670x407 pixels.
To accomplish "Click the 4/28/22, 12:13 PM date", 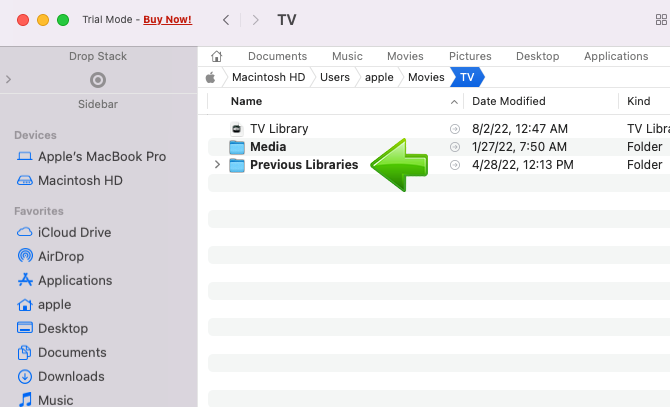I will click(523, 165).
